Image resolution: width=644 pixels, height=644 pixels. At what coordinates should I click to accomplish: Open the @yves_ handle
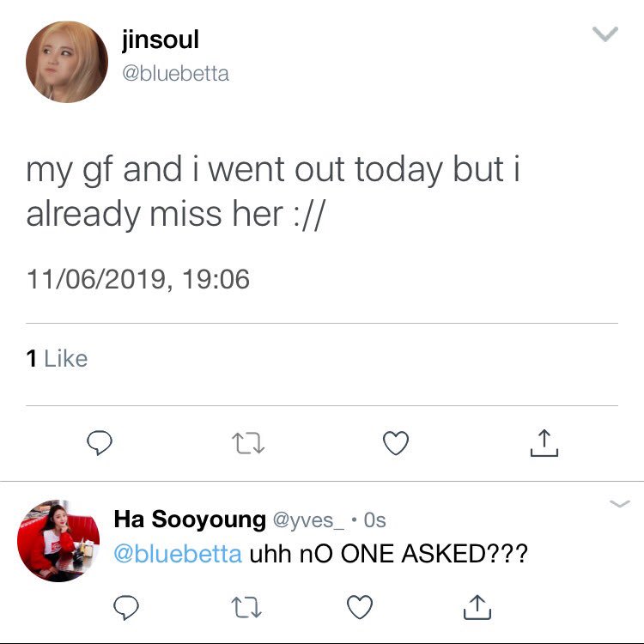[308, 520]
